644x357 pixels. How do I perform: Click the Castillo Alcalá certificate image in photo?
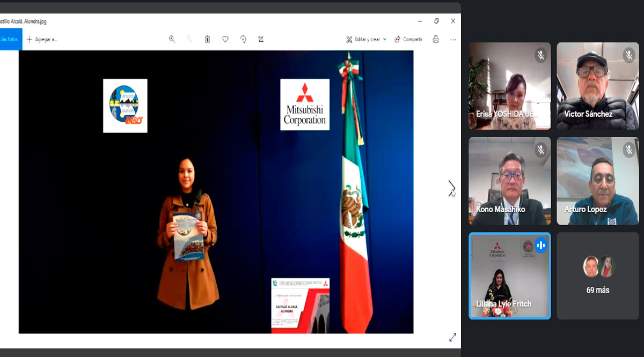coord(300,306)
